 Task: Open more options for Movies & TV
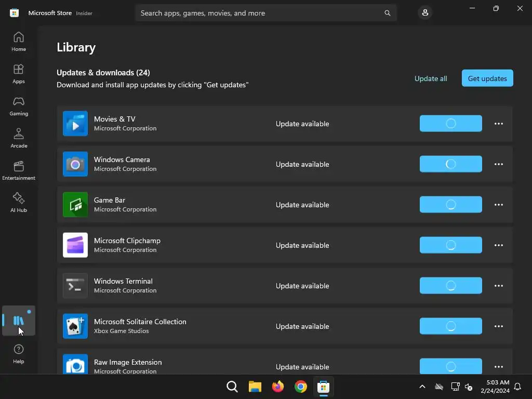click(499, 124)
